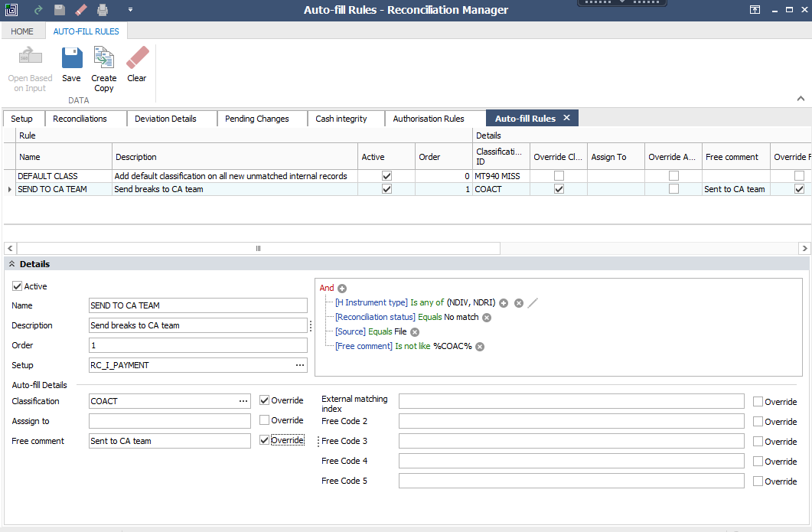Click the grid scroll left arrow
Image resolution: width=812 pixels, height=532 pixels.
point(10,249)
